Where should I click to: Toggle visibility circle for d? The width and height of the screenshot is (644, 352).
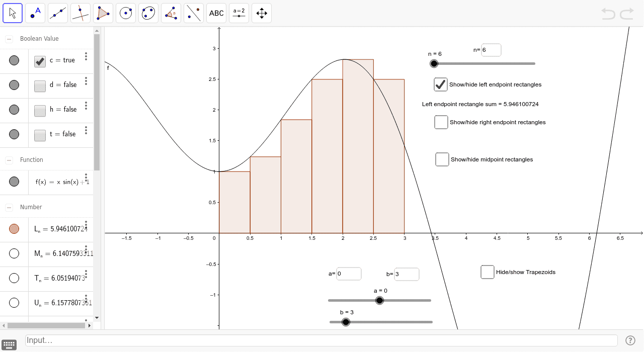(x=14, y=85)
